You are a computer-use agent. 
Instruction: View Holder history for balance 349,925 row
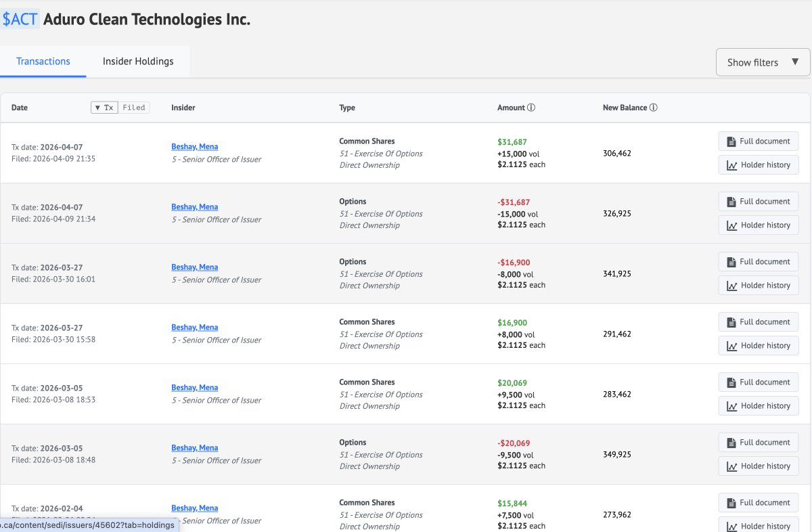[759, 466]
